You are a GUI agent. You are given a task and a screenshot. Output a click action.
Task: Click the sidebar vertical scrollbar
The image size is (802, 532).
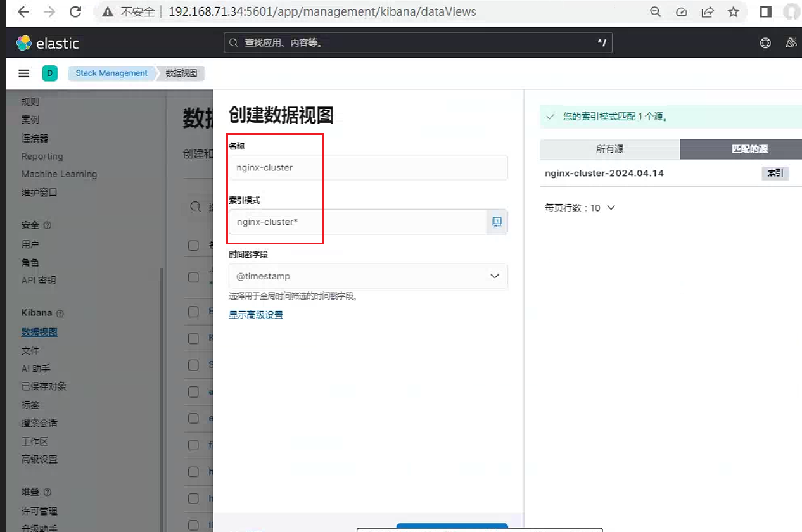[x=161, y=399]
